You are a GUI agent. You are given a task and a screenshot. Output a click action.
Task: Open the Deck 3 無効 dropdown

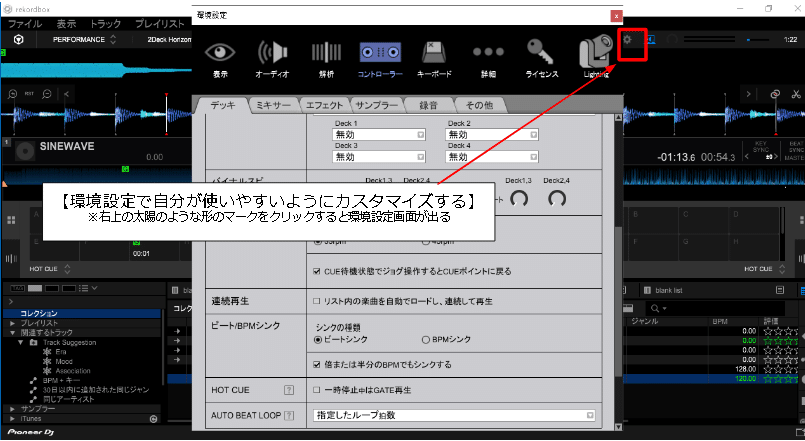[x=379, y=157]
